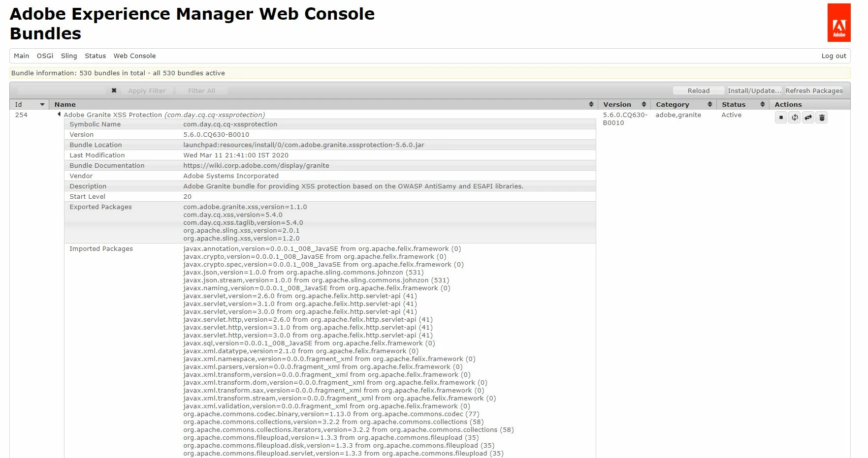Clear the filter with X icon
The height and width of the screenshot is (458, 868).
(114, 91)
